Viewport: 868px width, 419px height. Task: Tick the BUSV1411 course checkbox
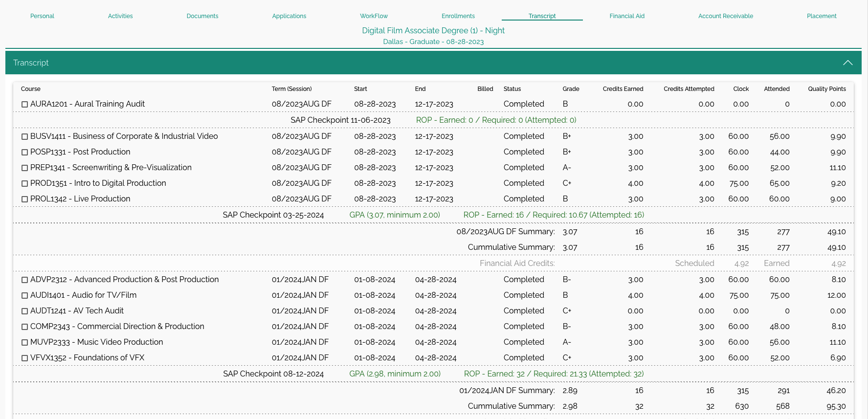point(24,136)
